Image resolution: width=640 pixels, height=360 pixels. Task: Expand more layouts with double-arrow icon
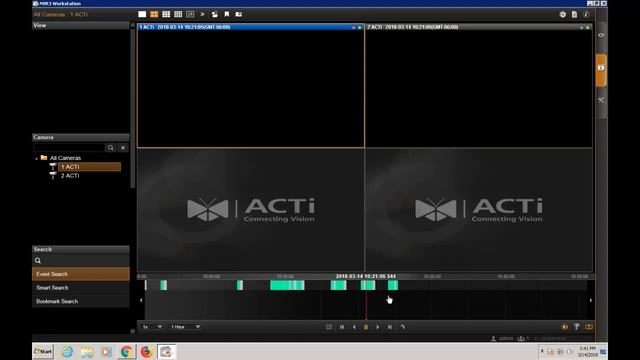202,14
